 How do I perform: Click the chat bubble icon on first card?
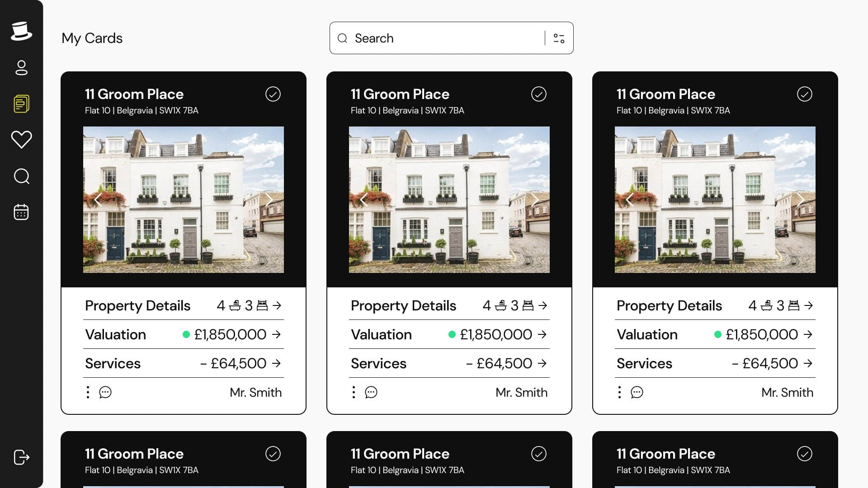tap(105, 392)
